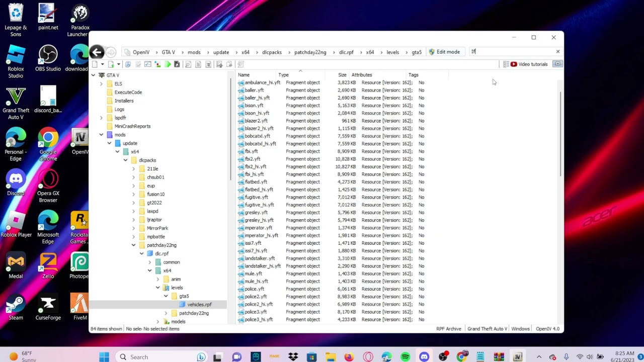Click the add file icon with green plus
644x362 pixels.
pos(111,64)
